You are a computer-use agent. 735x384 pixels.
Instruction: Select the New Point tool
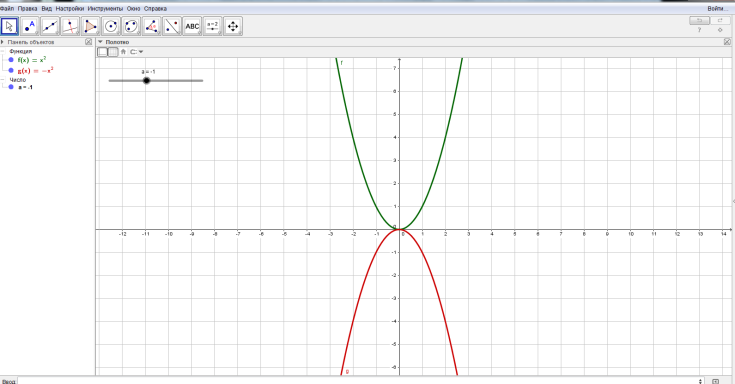[x=30, y=26]
